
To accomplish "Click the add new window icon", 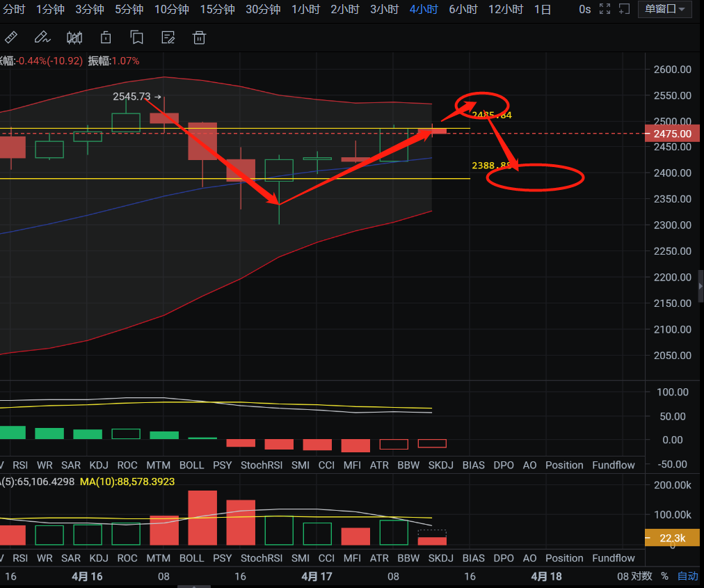I will 624,9.
